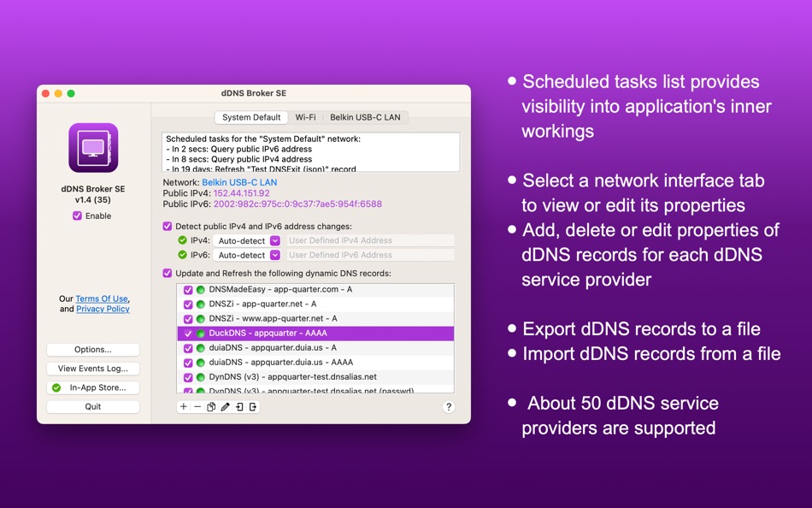
Task: Edit selected record with pencil icon
Action: (x=226, y=407)
